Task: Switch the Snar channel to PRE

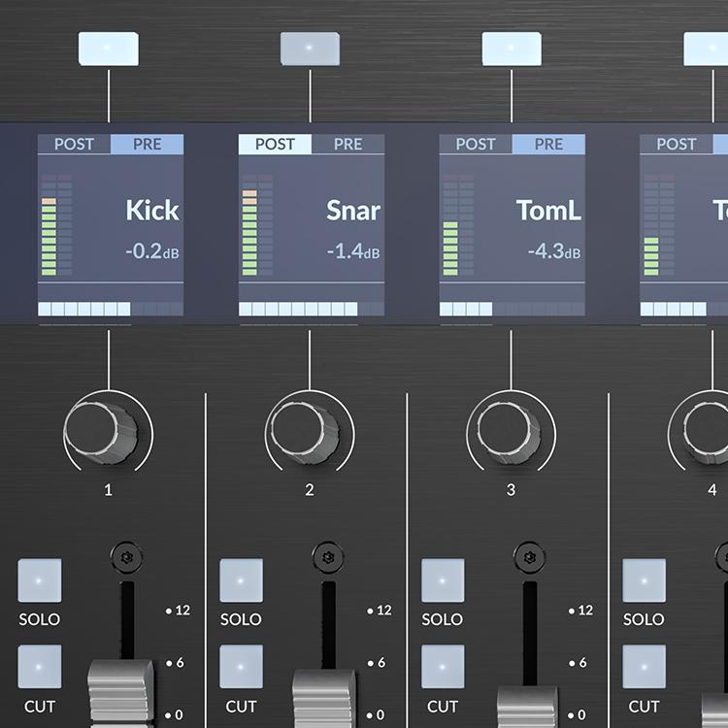Action: click(347, 145)
